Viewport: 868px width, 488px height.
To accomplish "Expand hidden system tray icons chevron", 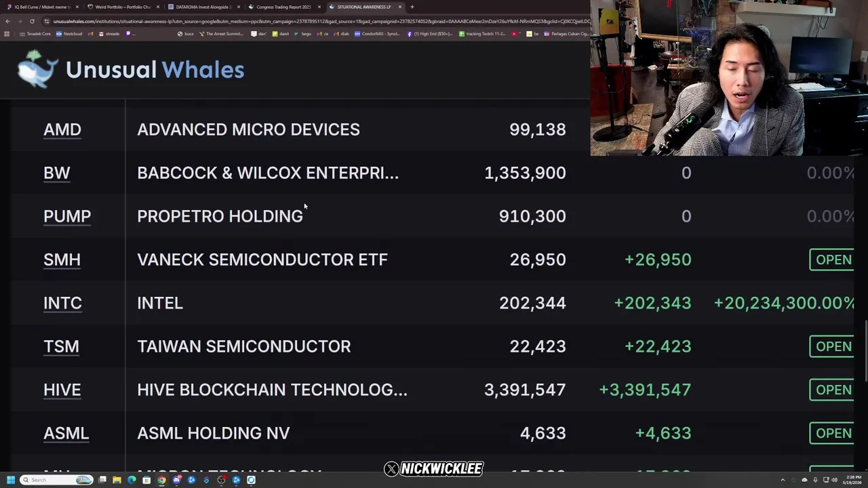I will 783,480.
